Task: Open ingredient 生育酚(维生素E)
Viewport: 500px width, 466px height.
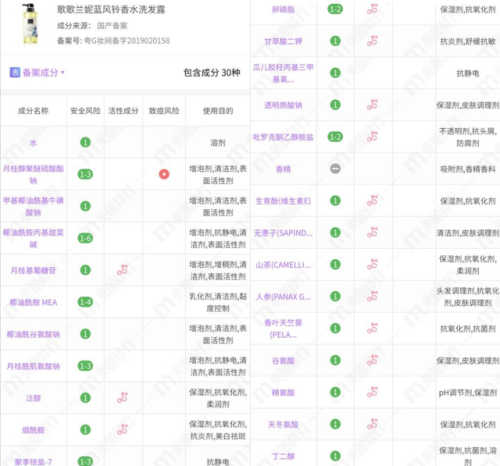Action: [x=283, y=201]
